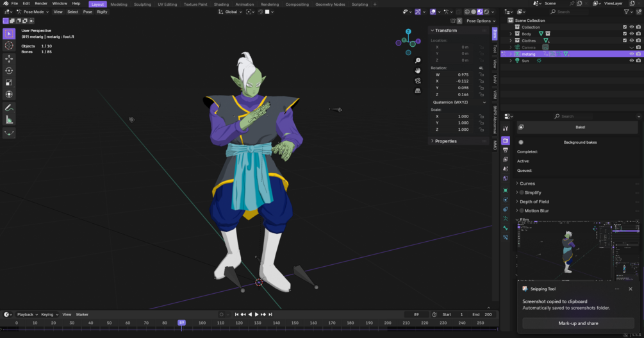The image size is (644, 338).
Task: Select the Cursor tool
Action: tap(9, 46)
